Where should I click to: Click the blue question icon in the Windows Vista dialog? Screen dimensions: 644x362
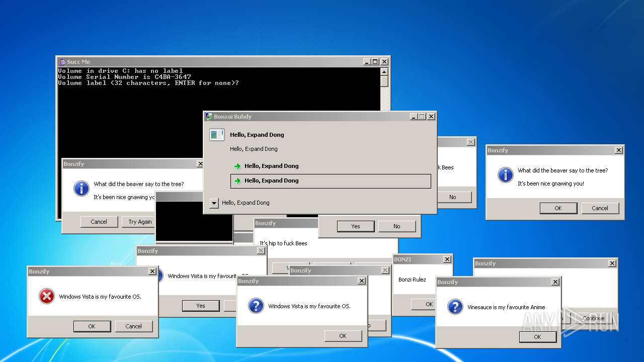[256, 306]
